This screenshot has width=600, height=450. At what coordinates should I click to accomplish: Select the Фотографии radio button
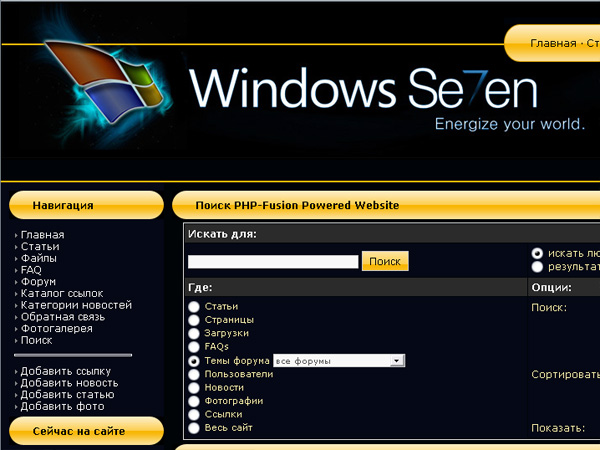click(x=194, y=401)
